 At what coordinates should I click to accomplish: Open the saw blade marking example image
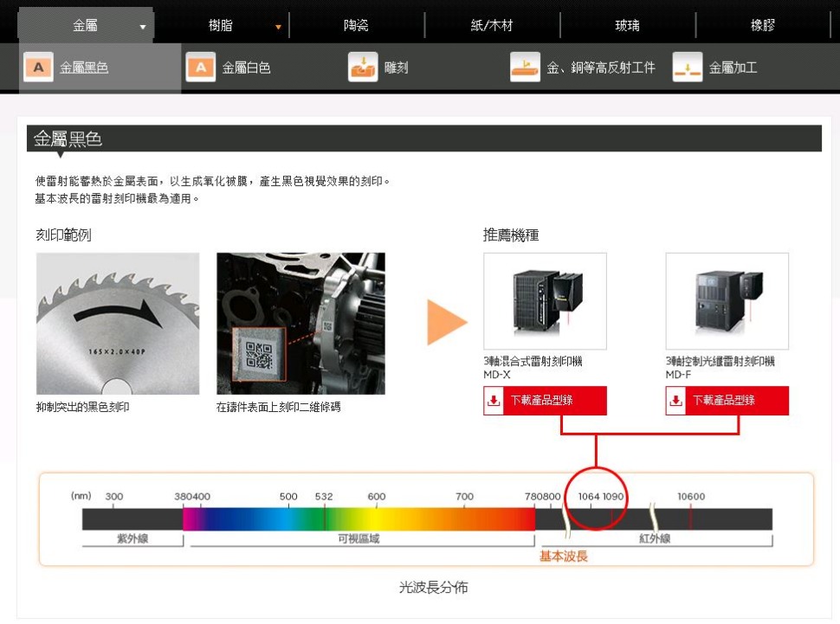point(118,323)
